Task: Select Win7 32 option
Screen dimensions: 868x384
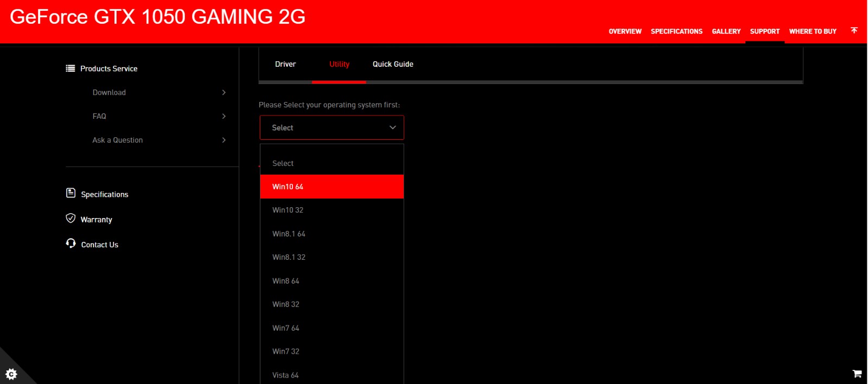Action: [x=332, y=351]
